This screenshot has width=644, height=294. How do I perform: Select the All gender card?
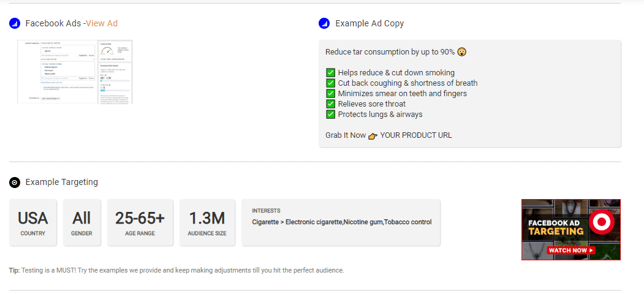coord(81,222)
